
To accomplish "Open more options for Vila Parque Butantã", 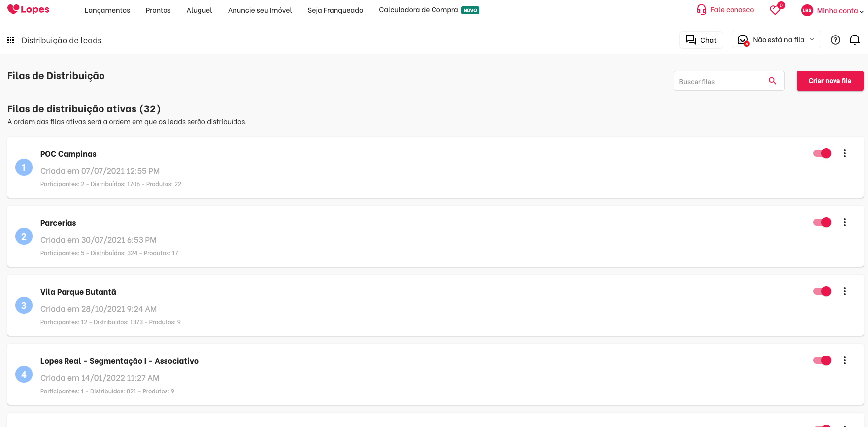I will pos(844,291).
